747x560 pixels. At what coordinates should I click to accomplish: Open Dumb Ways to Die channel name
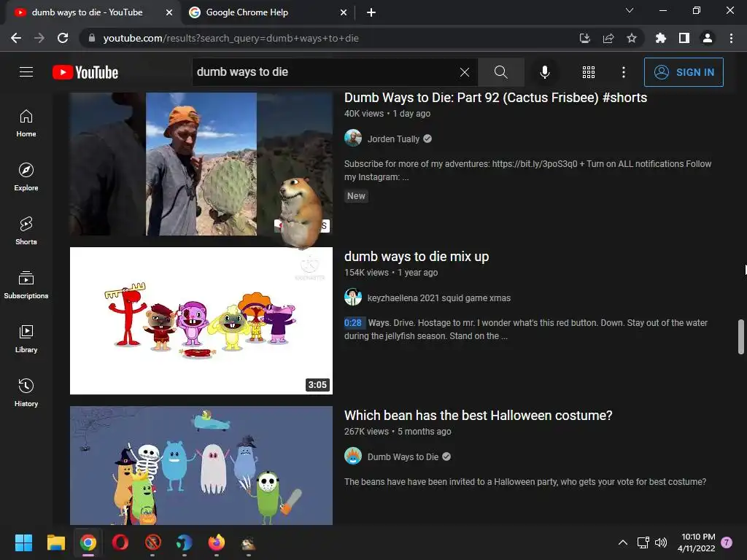(x=403, y=457)
